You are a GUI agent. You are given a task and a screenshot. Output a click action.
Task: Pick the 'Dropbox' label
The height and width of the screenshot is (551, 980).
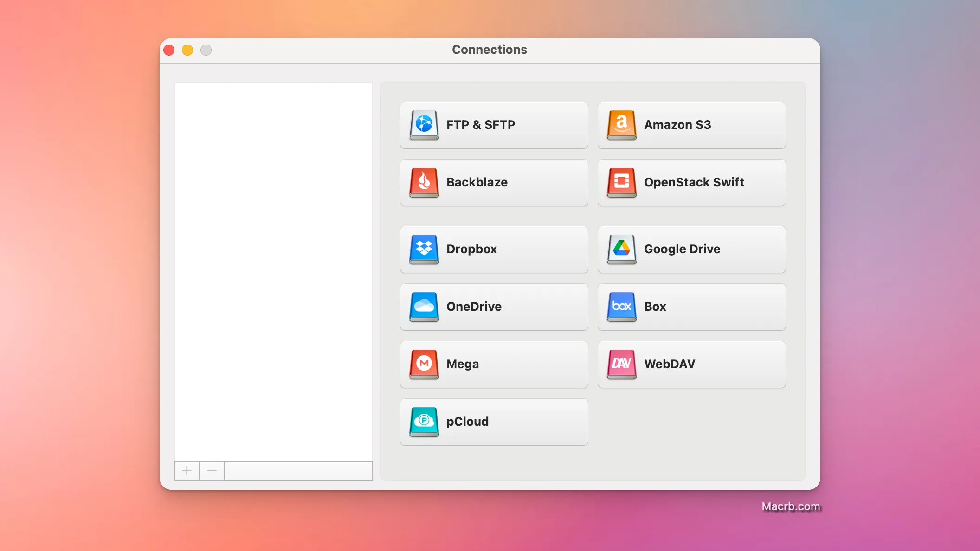pos(471,249)
